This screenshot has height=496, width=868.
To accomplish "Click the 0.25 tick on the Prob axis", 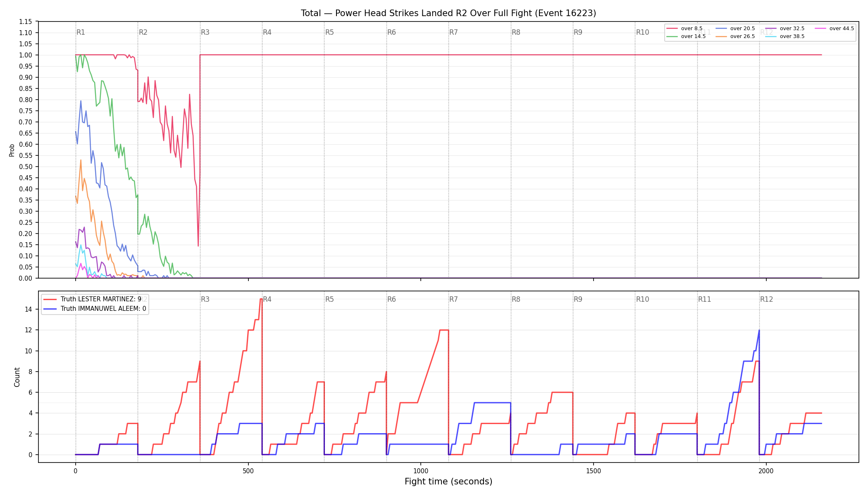I will [26, 222].
